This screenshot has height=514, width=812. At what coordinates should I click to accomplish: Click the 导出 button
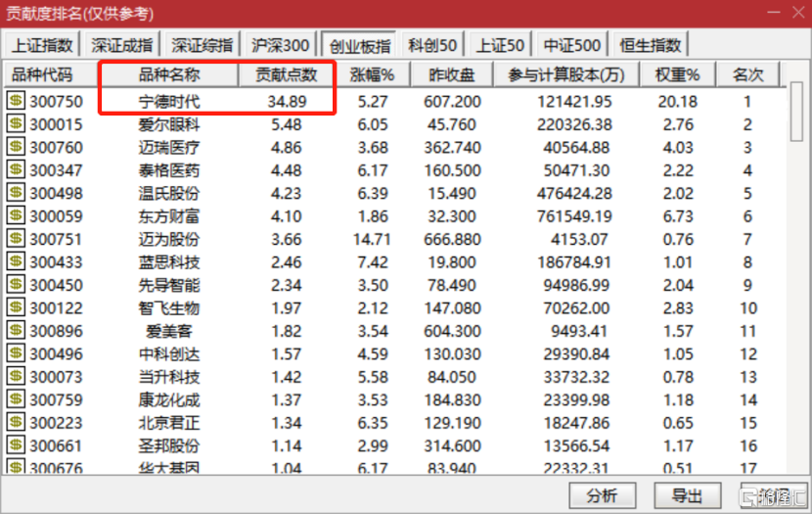[687, 495]
